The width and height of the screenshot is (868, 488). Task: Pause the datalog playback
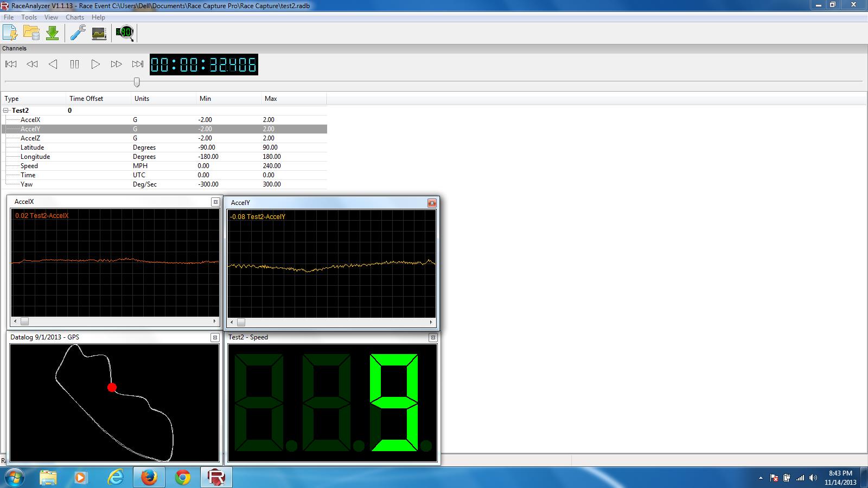click(74, 64)
